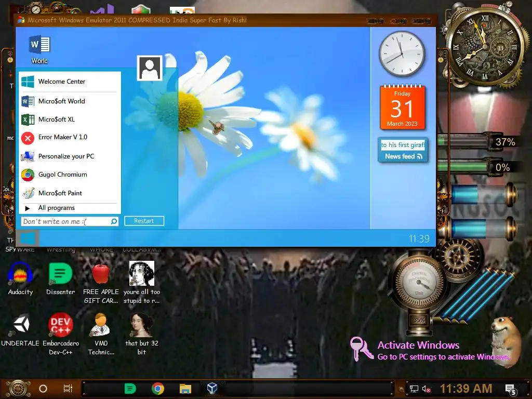Click the steampunk Start button on taskbar
This screenshot has height=399, width=532.
[x=18, y=389]
